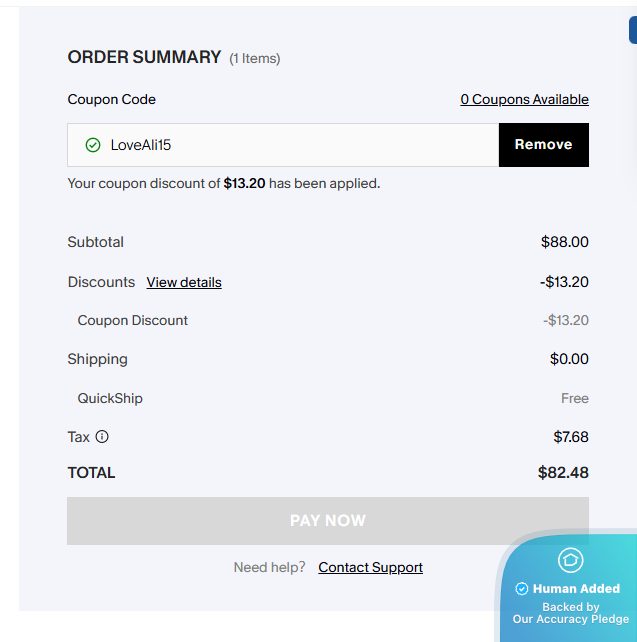Click the coupon code input field
Image resolution: width=637 pixels, height=642 pixels.
[x=300, y=145]
